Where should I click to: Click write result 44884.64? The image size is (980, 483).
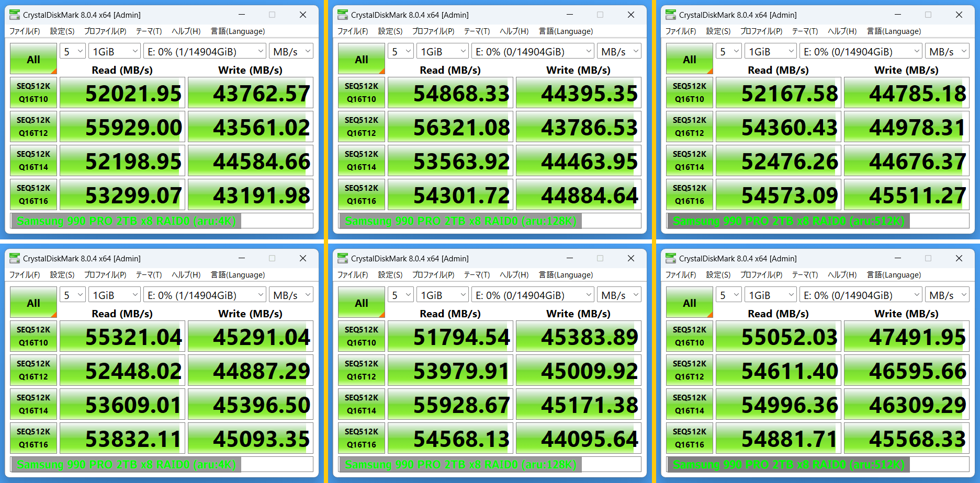[579, 194]
